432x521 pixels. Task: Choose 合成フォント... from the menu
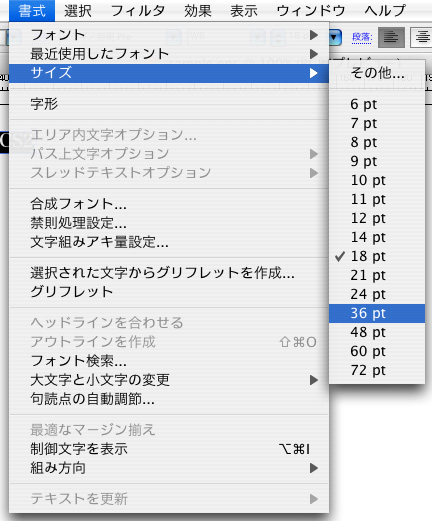tap(169, 204)
